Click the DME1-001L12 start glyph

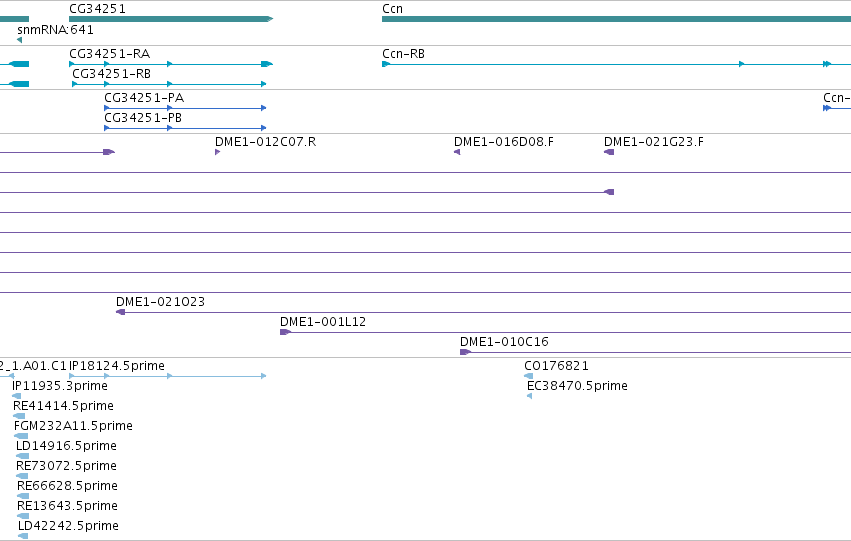[x=285, y=332]
